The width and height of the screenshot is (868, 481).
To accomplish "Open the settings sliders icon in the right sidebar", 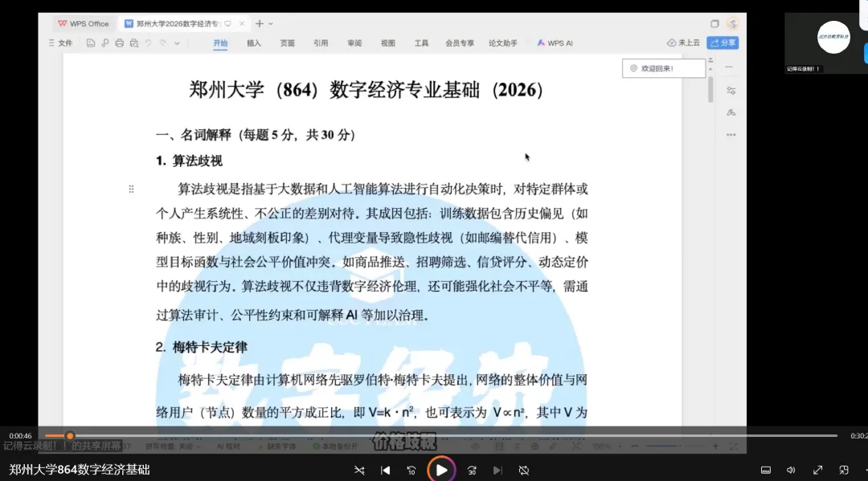I will click(731, 90).
